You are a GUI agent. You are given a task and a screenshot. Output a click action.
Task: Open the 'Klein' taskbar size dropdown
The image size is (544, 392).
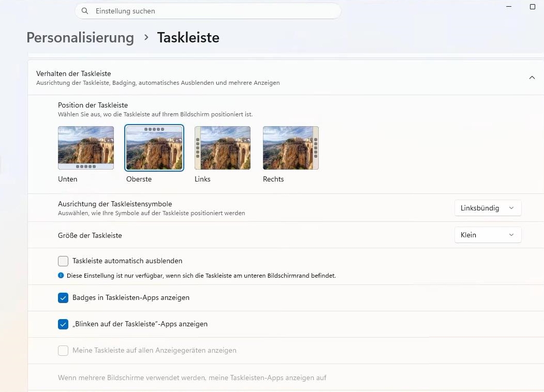pos(488,235)
